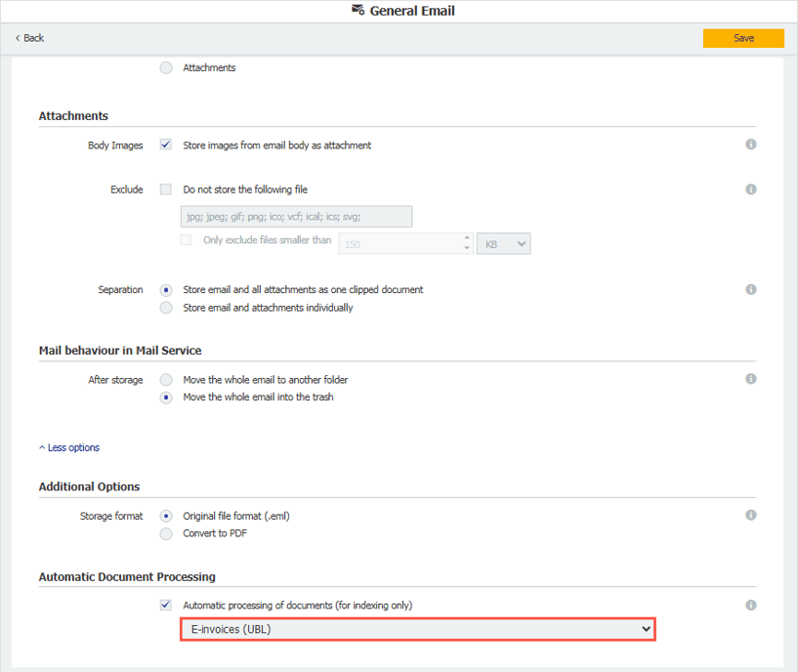798x672 pixels.
Task: Go back using the Back link
Action: pos(29,38)
